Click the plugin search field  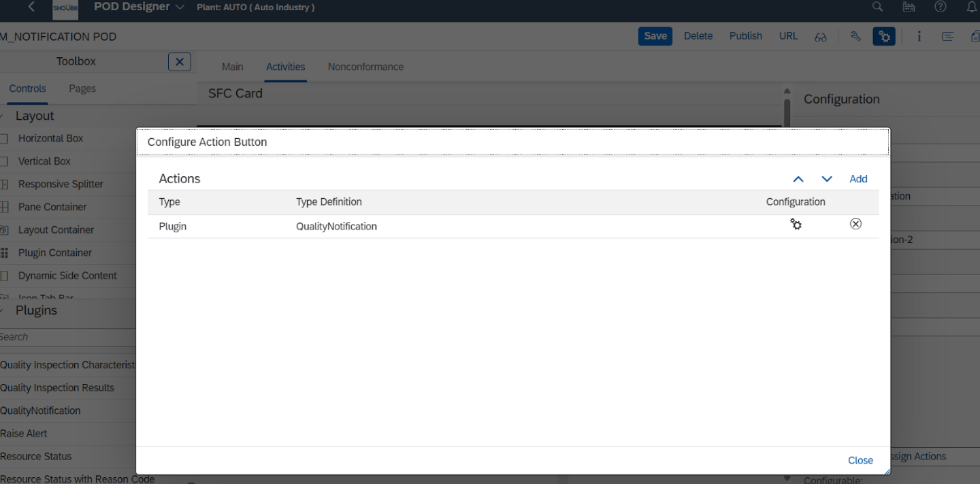(x=68, y=336)
